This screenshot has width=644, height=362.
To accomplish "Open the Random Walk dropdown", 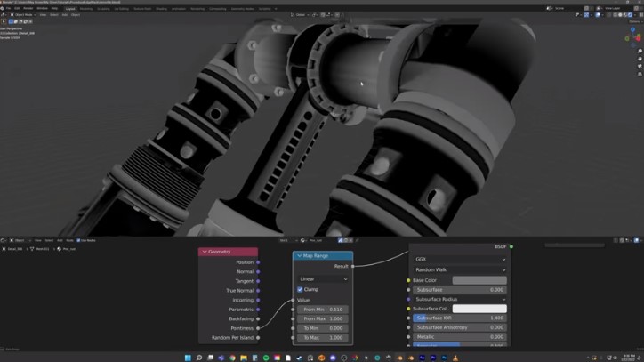I will pyautogui.click(x=459, y=269).
